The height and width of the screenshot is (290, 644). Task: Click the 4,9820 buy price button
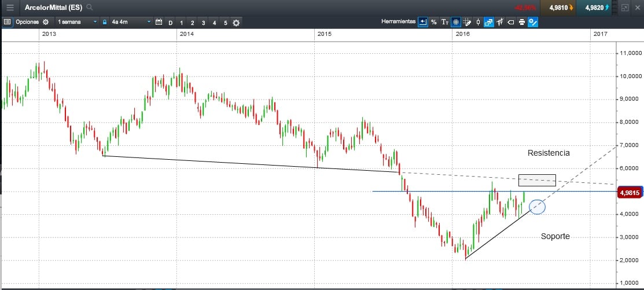click(597, 8)
